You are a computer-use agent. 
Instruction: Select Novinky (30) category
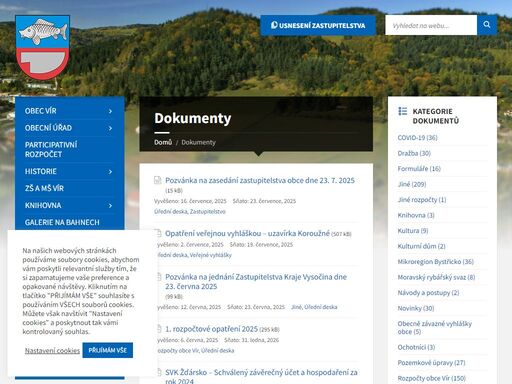coord(416,308)
